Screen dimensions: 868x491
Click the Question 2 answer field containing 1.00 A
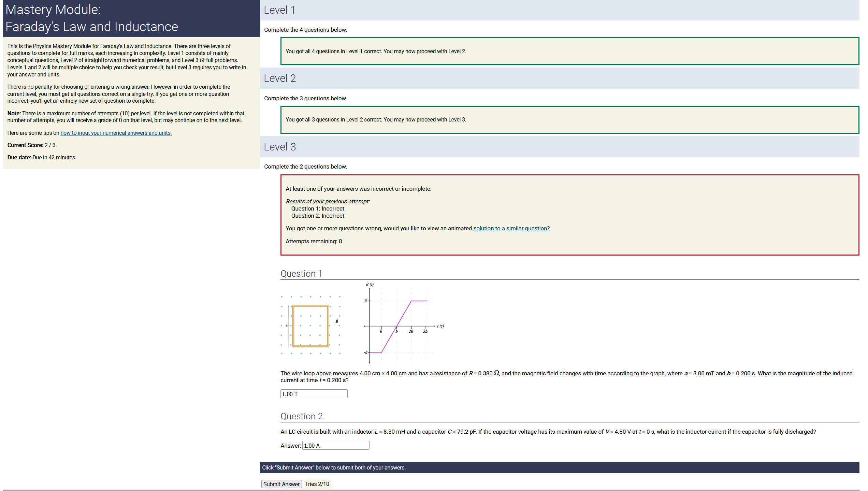click(x=335, y=445)
